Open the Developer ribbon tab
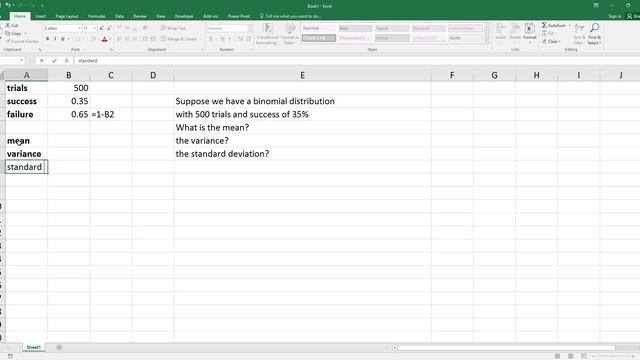This screenshot has height=360, width=640. click(x=184, y=16)
